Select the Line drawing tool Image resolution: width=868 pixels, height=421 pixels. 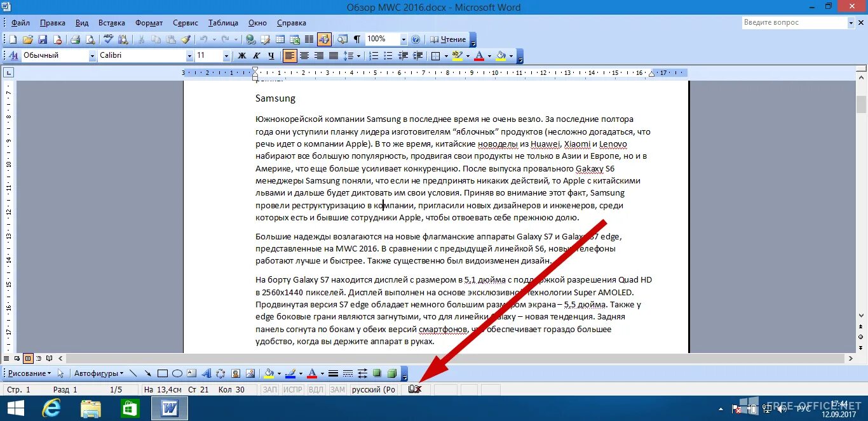133,373
